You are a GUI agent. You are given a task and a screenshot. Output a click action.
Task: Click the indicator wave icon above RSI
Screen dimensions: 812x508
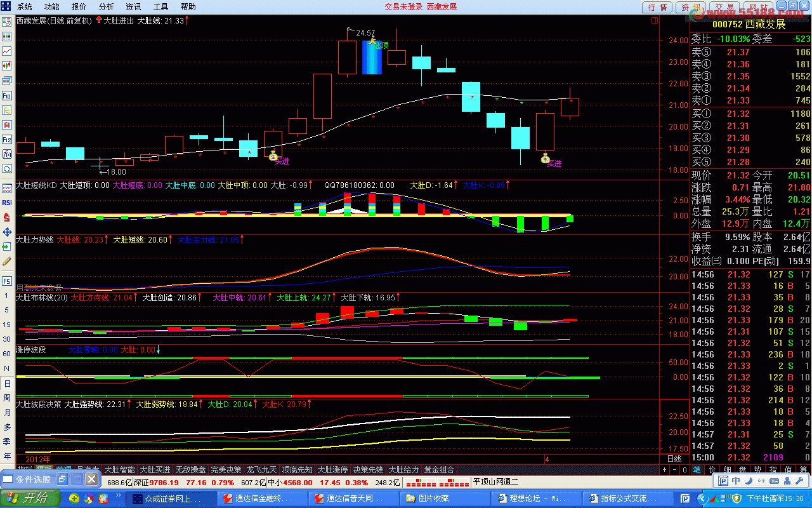coord(7,189)
